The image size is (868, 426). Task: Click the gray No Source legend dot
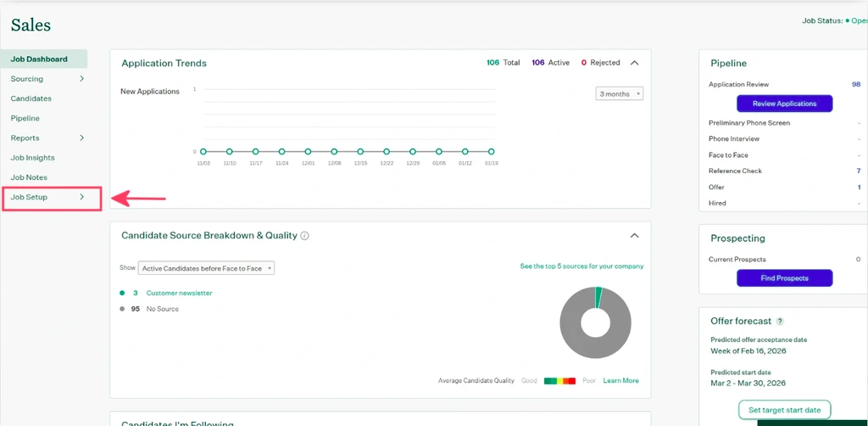(122, 309)
